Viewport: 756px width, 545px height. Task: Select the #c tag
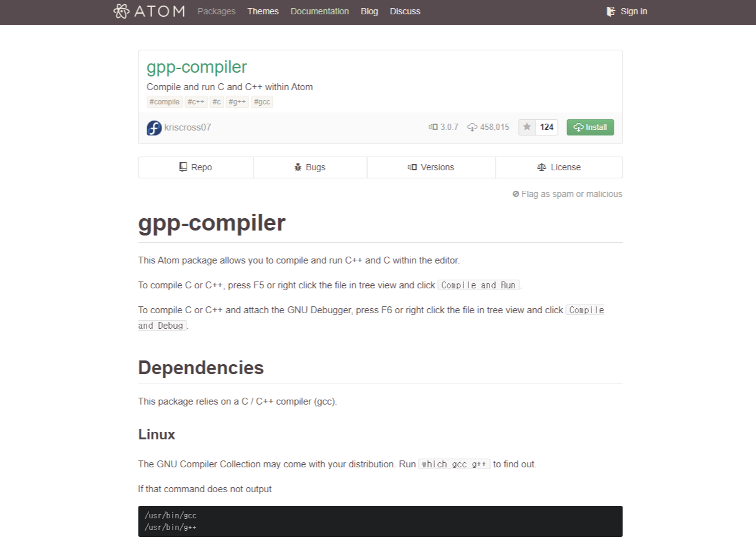pos(217,102)
